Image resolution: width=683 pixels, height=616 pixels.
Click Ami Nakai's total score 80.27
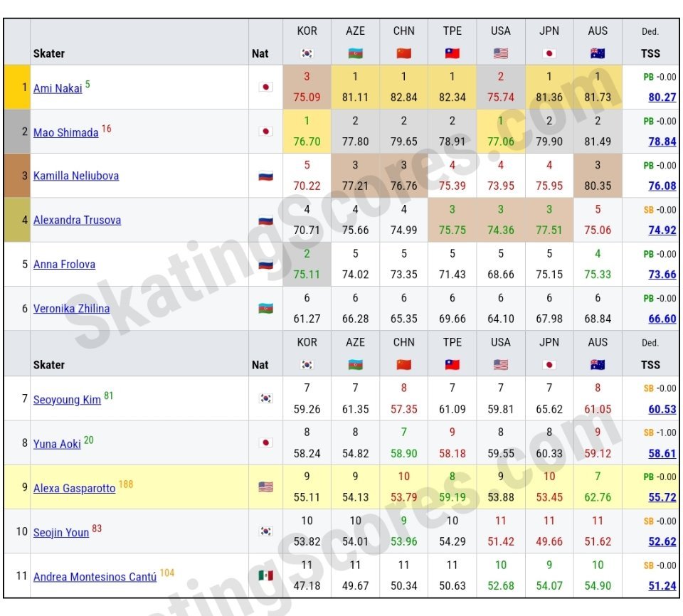(662, 97)
